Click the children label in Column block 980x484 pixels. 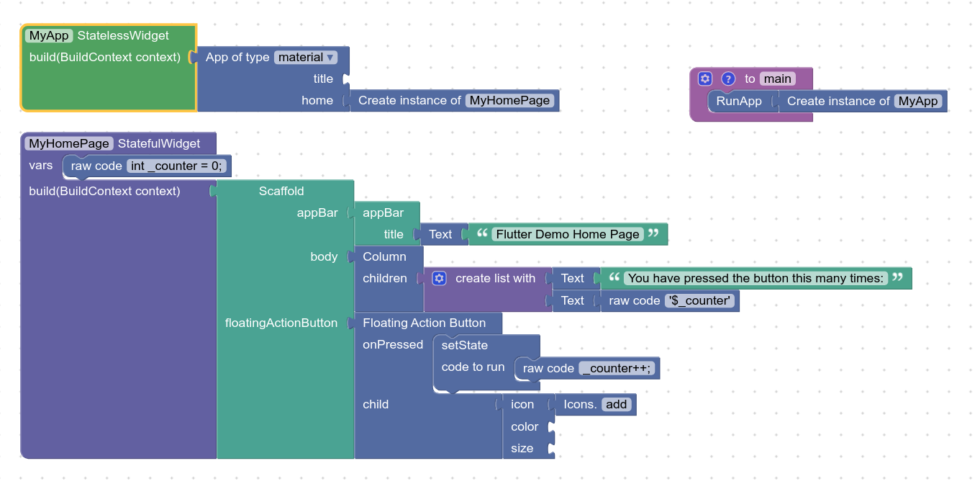click(385, 278)
